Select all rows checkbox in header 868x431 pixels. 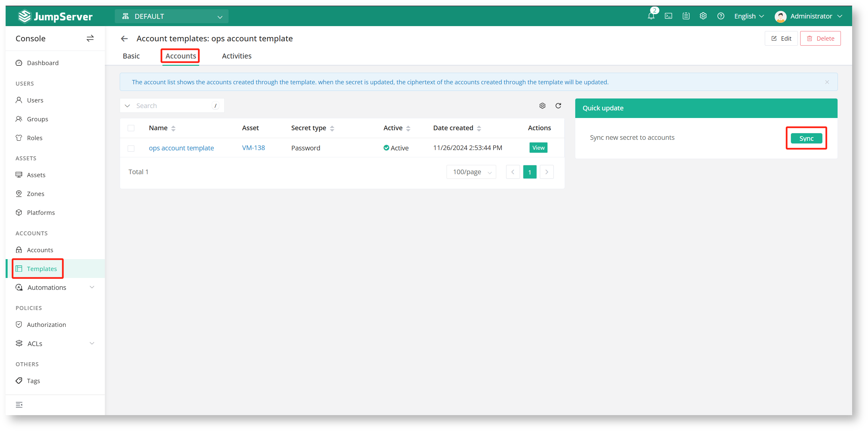131,128
